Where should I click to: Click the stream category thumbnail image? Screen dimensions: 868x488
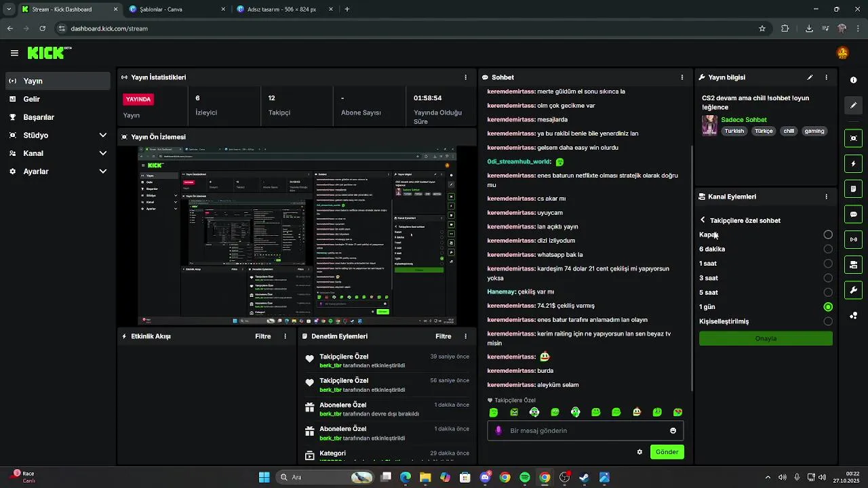tap(709, 125)
